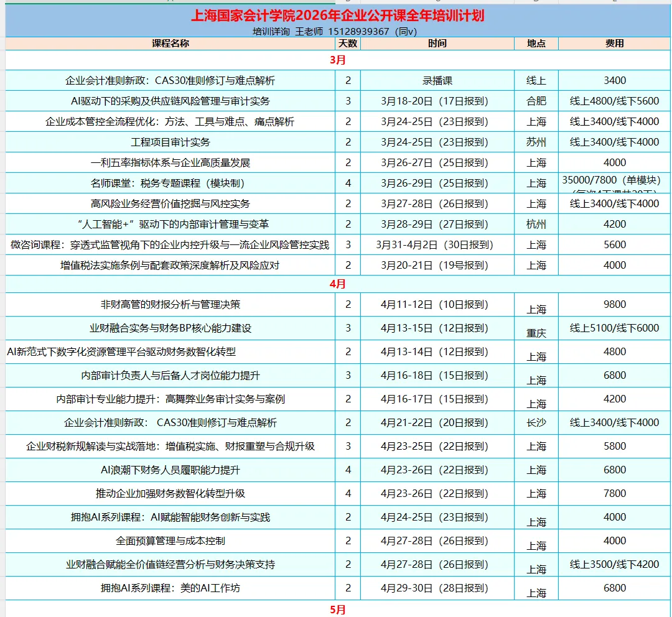Select course 高风险业务经营价值挖掘与风控实务
Viewport: 672px width, 617px height.
[170, 204]
